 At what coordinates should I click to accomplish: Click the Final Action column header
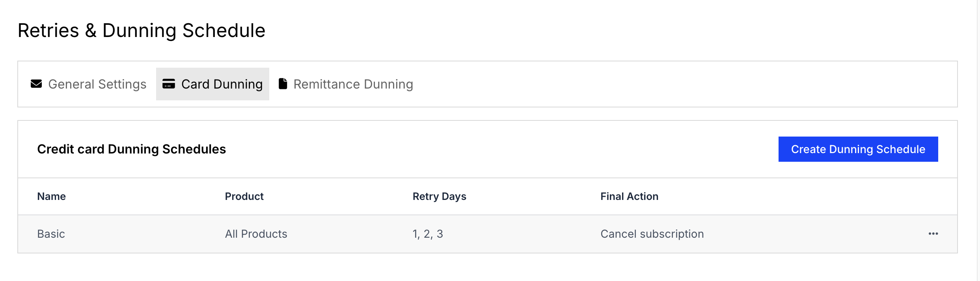coord(630,196)
